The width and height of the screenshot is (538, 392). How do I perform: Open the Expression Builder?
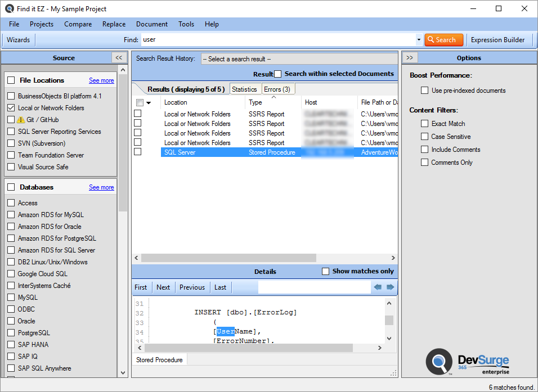coord(497,40)
